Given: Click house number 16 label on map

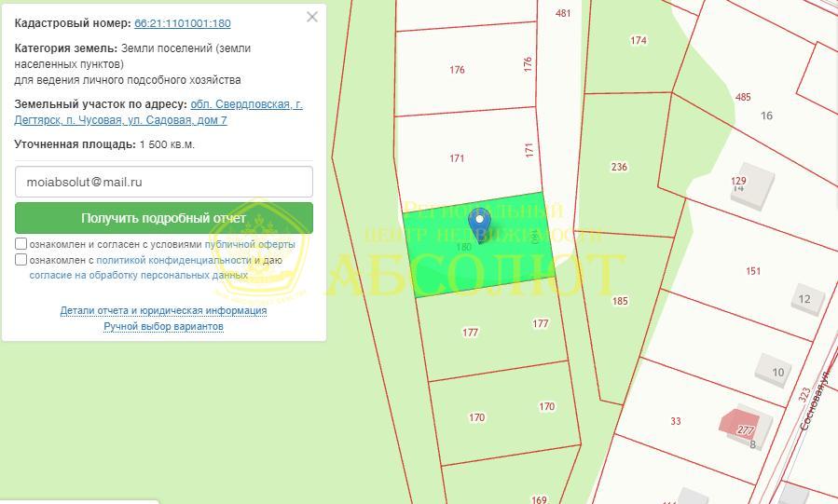Looking at the screenshot, I should pyautogui.click(x=766, y=116).
